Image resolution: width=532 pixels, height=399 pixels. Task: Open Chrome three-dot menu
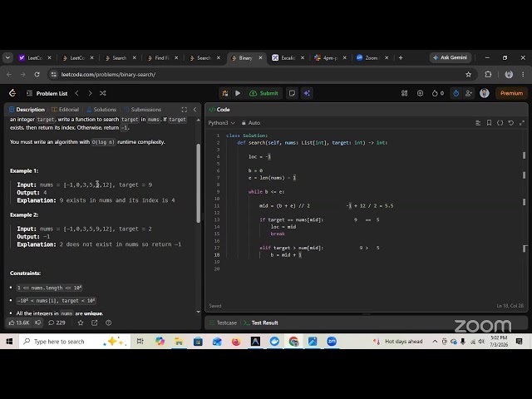(523, 74)
